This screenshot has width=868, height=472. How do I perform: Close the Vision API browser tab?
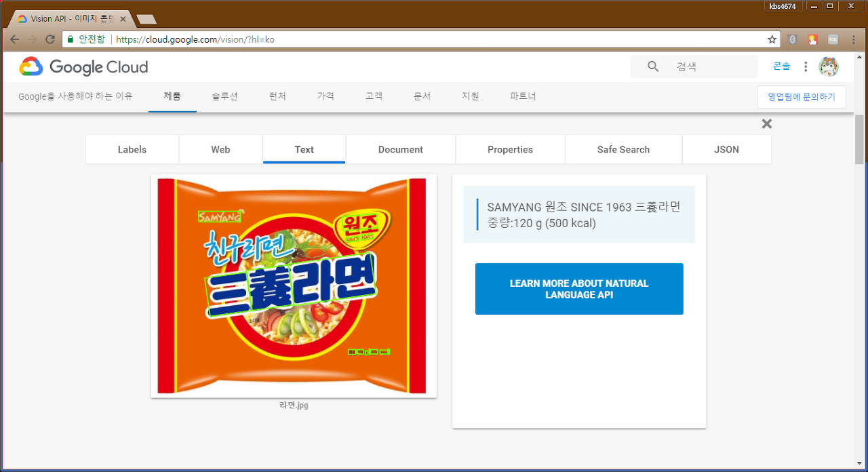pos(123,19)
